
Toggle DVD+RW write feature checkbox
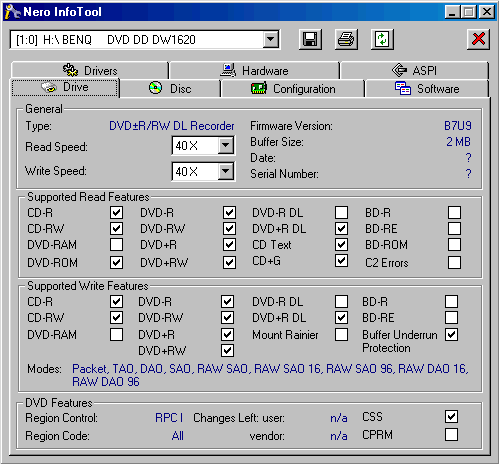pyautogui.click(x=227, y=350)
